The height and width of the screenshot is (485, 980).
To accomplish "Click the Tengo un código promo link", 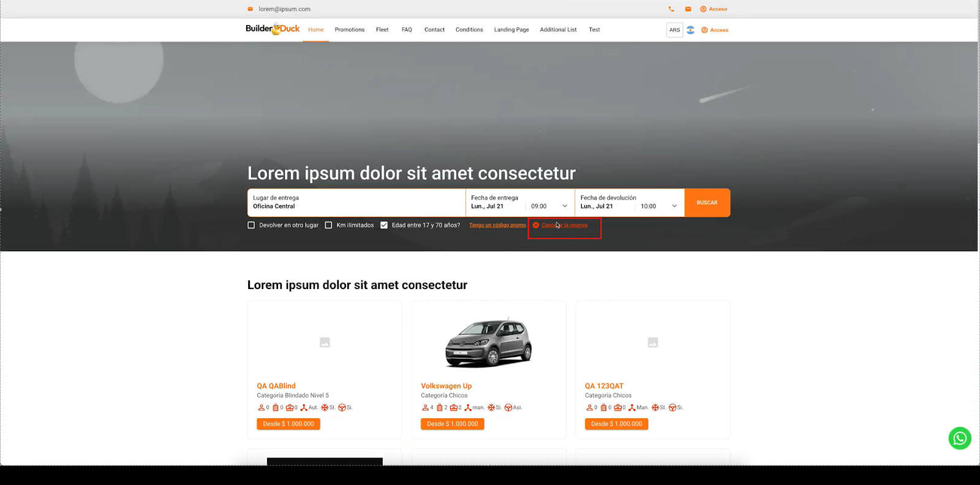I will click(497, 225).
